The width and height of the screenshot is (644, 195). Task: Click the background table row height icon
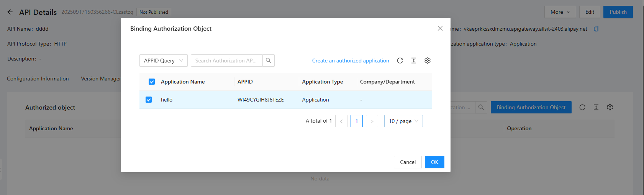(x=596, y=107)
